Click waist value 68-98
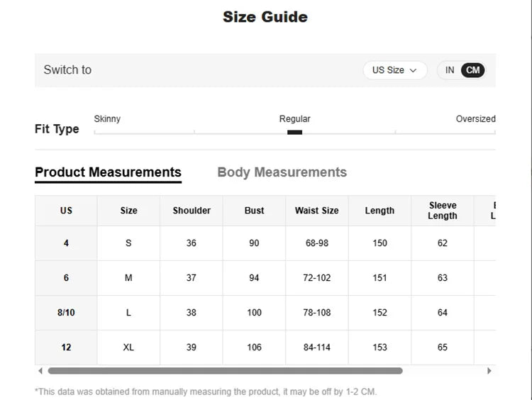Image resolution: width=532 pixels, height=400 pixels. pyautogui.click(x=317, y=243)
